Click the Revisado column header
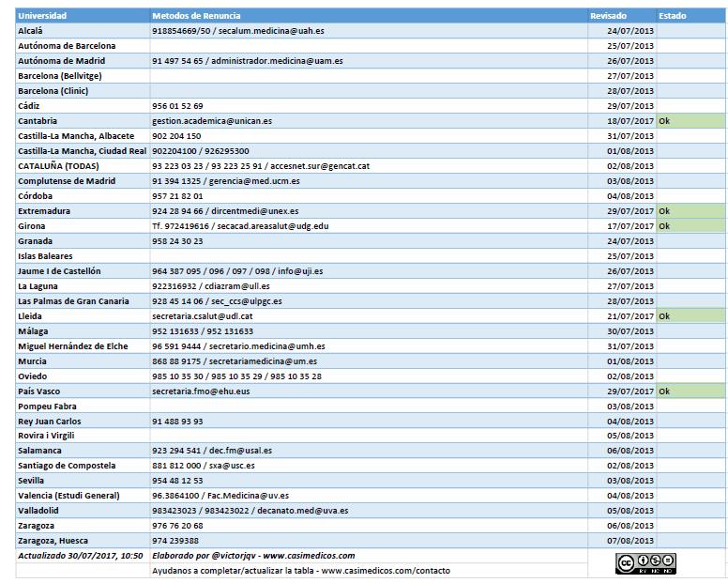The height and width of the screenshot is (583, 728). pyautogui.click(x=622, y=16)
